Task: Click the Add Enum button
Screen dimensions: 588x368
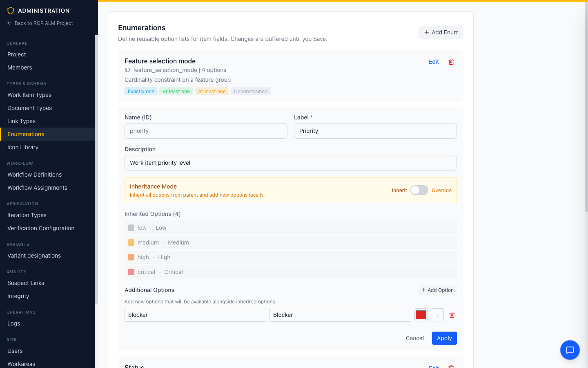Action: click(441, 32)
